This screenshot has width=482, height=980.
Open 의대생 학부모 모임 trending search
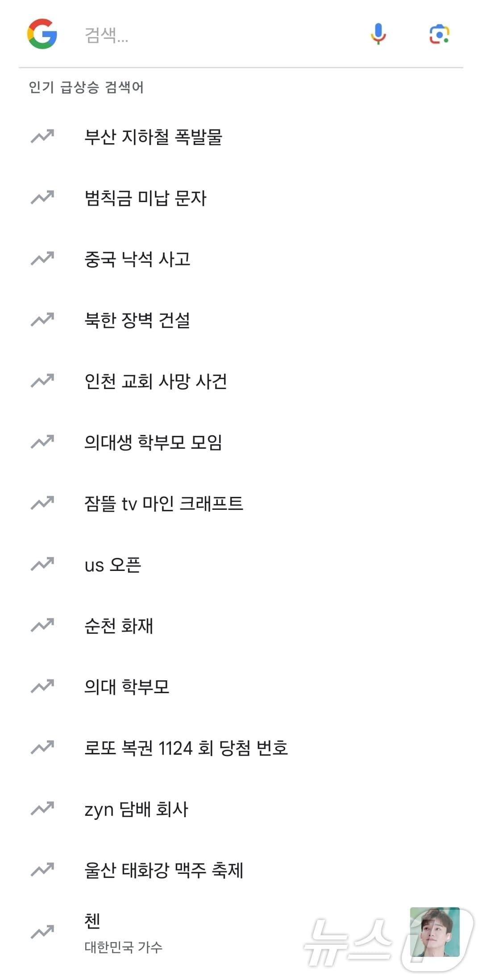[x=153, y=442]
